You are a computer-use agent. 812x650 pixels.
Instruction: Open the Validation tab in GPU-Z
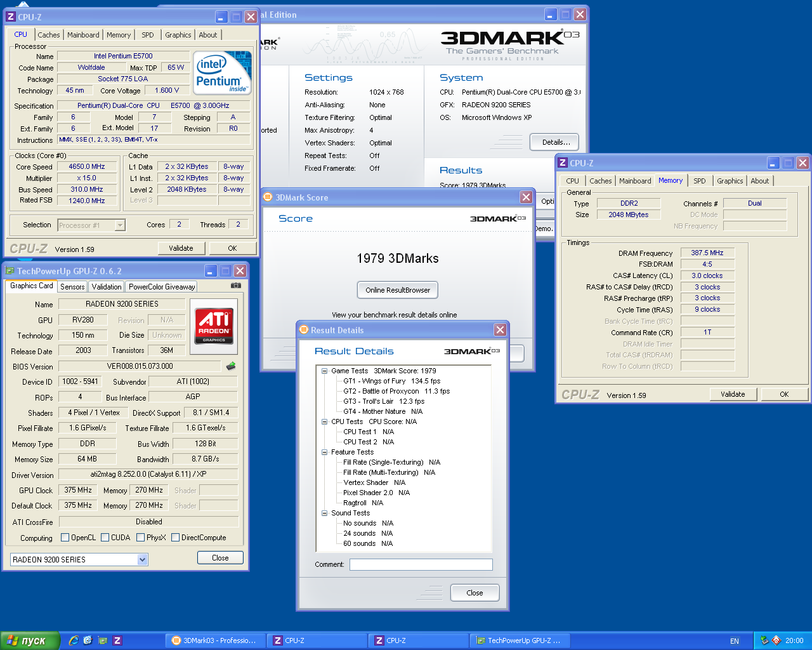click(x=107, y=287)
